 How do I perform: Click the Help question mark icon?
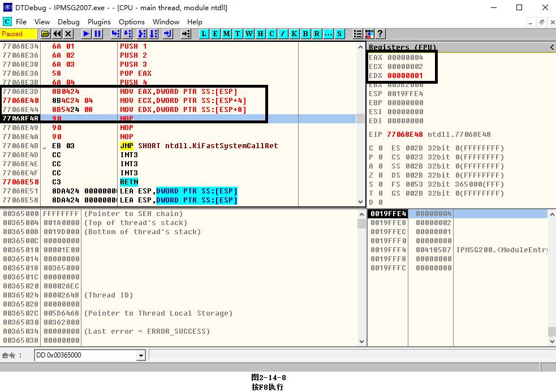click(x=380, y=34)
